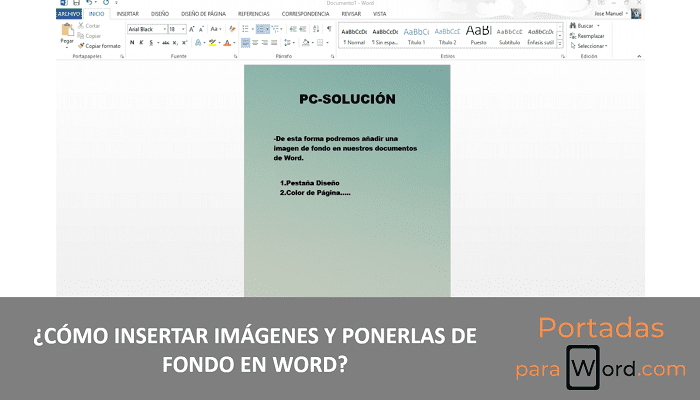700x400 pixels.
Task: Click superscript X² icon
Action: 184,43
